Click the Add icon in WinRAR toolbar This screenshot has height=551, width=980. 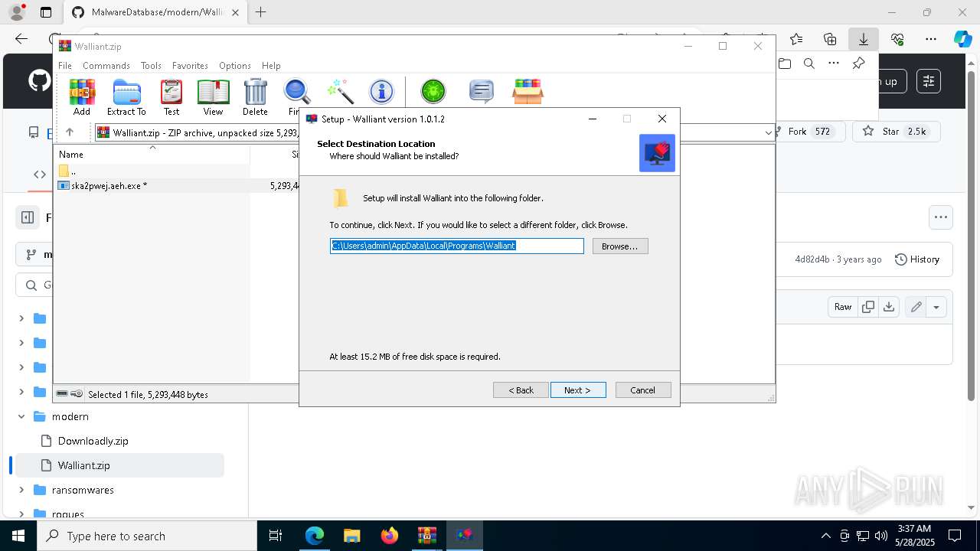click(x=82, y=97)
